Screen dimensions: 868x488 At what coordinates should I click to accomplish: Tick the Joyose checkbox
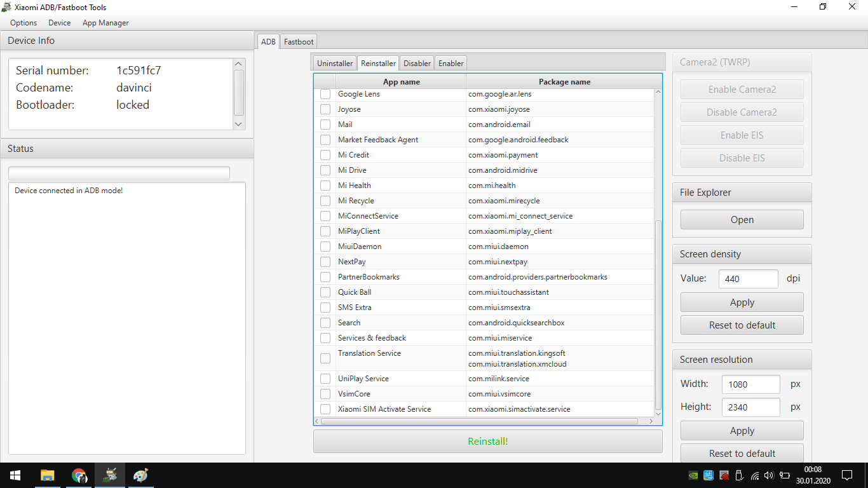point(325,109)
